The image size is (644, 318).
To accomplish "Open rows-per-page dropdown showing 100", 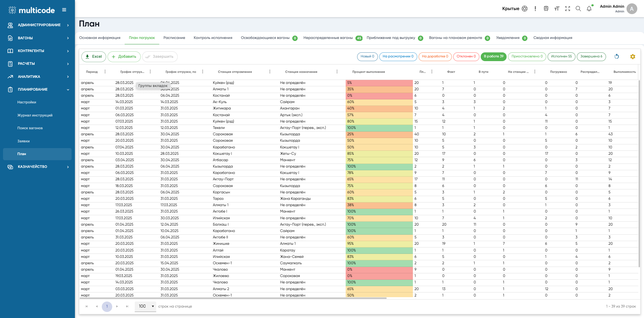I will point(145,306).
